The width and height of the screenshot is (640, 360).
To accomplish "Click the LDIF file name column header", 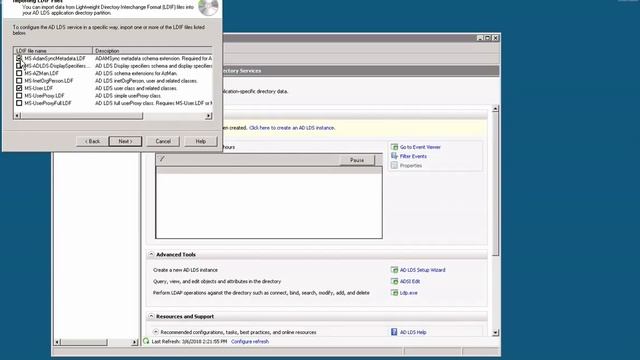I will (x=53, y=51).
